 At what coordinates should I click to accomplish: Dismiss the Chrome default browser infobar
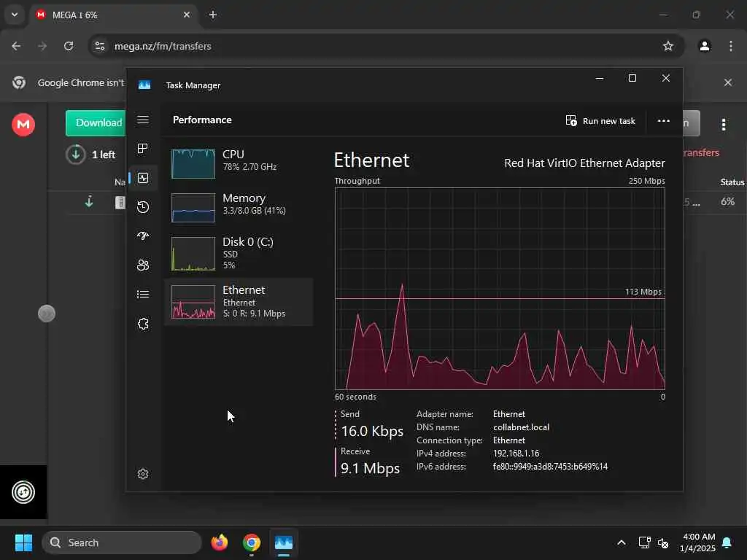coord(728,82)
